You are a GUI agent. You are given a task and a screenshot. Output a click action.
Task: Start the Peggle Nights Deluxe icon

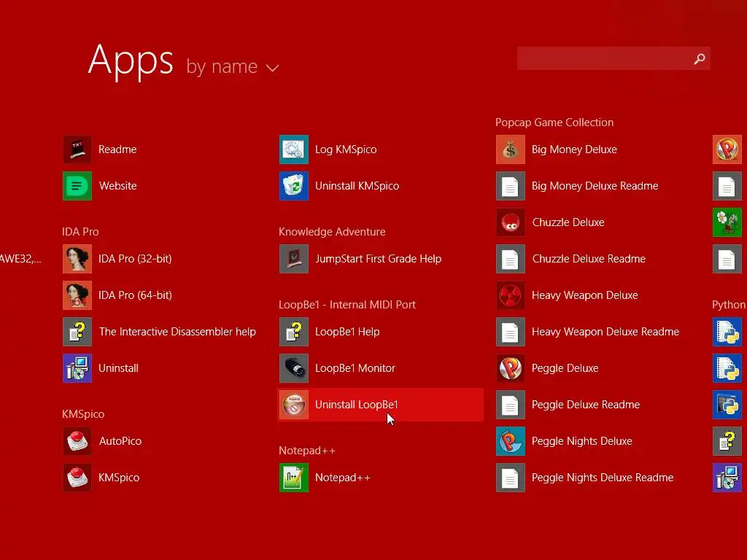click(x=510, y=441)
